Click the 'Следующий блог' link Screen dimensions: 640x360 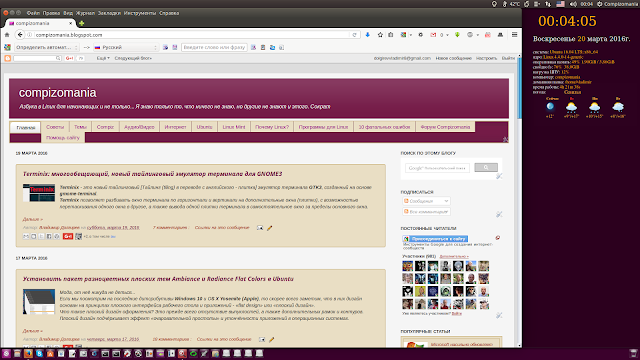(133, 58)
